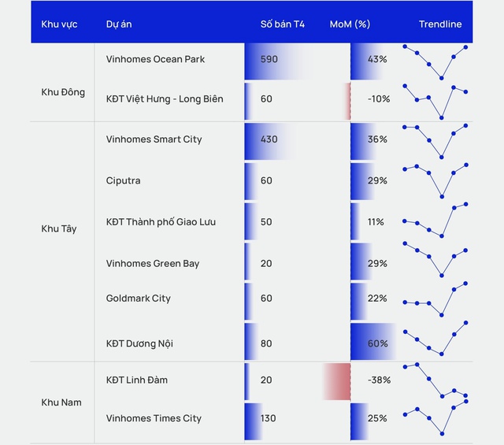Click the KĐT Linh Đàm trendline sparkline

[435, 380]
